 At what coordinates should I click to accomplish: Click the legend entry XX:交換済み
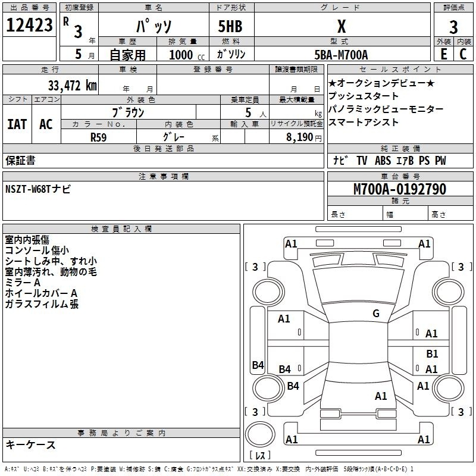tap(254, 469)
